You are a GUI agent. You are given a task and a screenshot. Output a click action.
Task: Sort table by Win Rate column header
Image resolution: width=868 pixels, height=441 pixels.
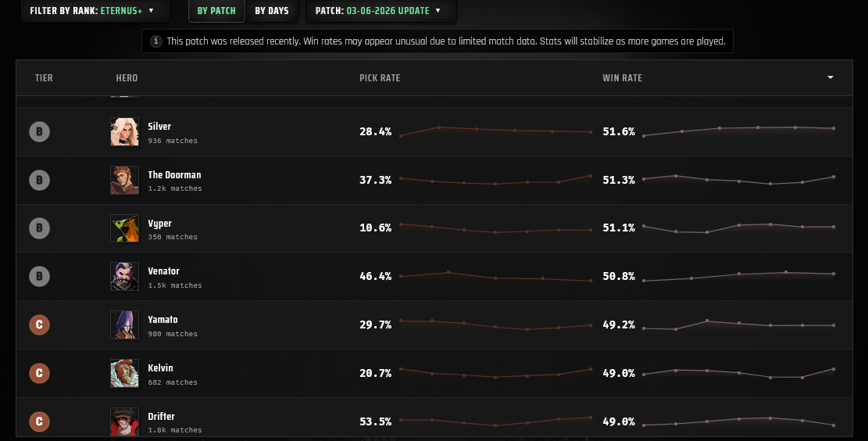(x=622, y=78)
